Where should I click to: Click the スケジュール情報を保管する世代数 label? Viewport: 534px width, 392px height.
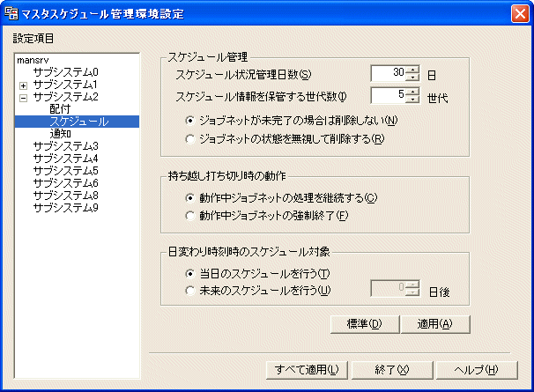[x=261, y=97]
